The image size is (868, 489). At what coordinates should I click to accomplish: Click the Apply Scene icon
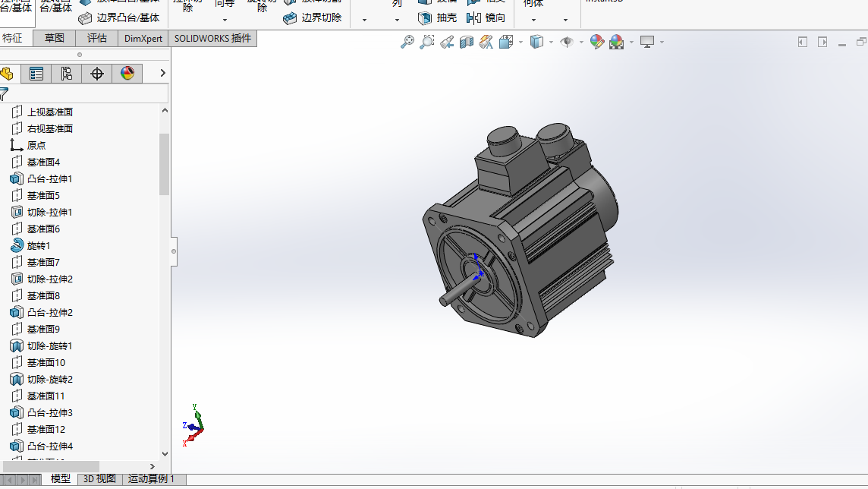pyautogui.click(x=616, y=42)
